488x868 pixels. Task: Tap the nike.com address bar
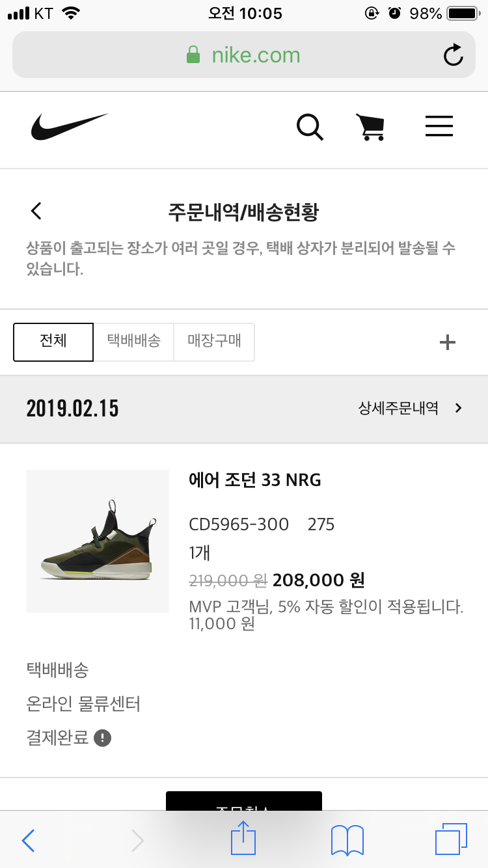click(x=243, y=55)
